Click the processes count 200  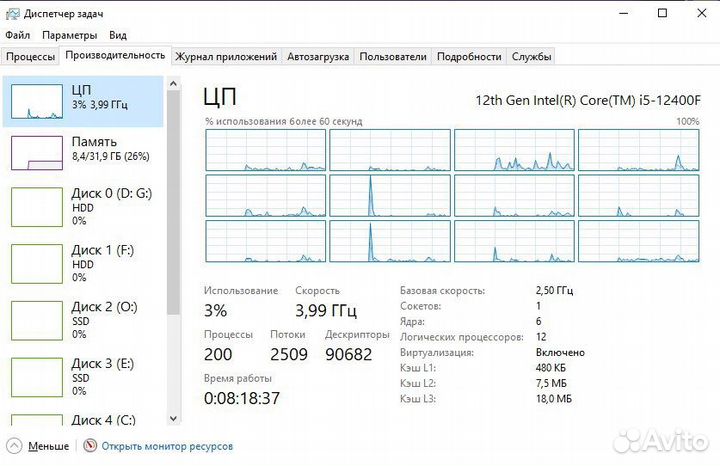[218, 354]
